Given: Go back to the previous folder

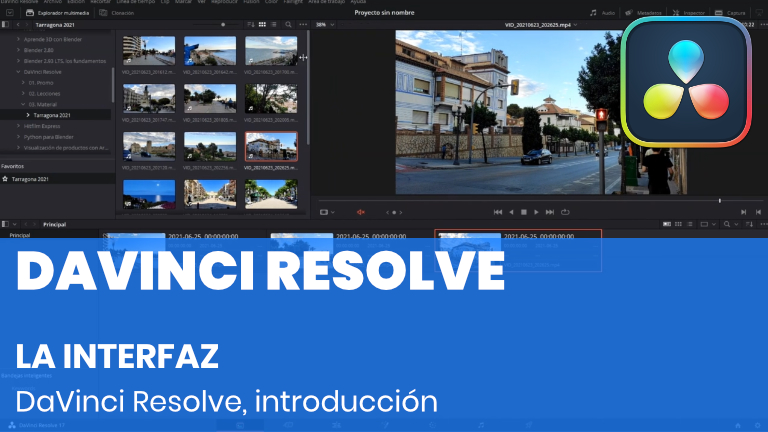Looking at the screenshot, I should pyautogui.click(x=18, y=24).
